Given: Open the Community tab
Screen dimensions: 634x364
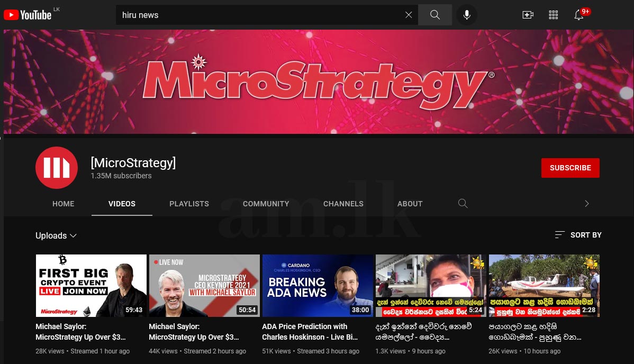Looking at the screenshot, I should [266, 204].
